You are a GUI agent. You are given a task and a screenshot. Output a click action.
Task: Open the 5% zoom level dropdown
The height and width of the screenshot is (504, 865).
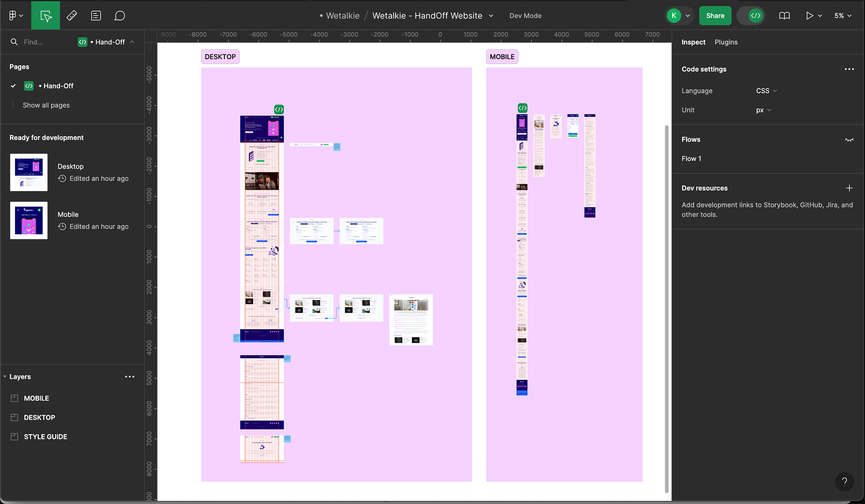(842, 15)
